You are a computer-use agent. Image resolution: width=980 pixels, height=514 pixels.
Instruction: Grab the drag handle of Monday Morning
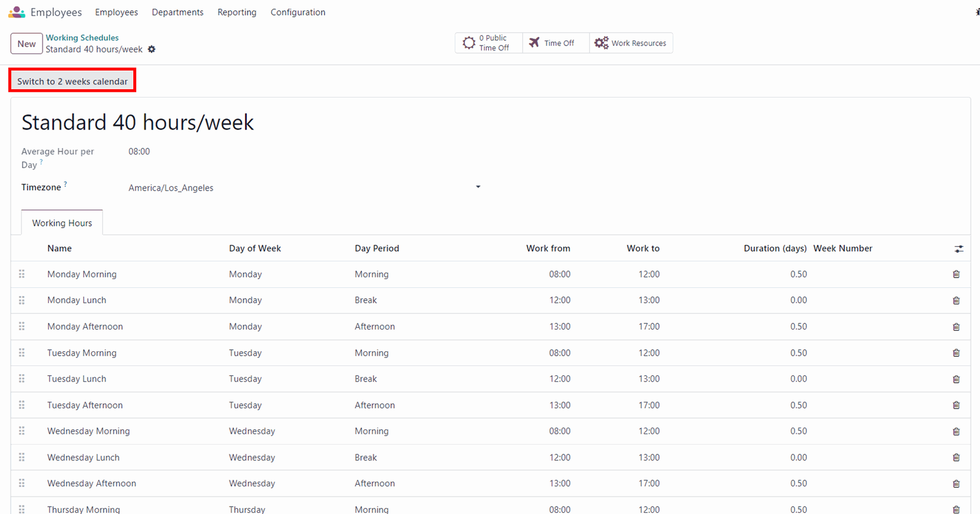click(x=21, y=274)
